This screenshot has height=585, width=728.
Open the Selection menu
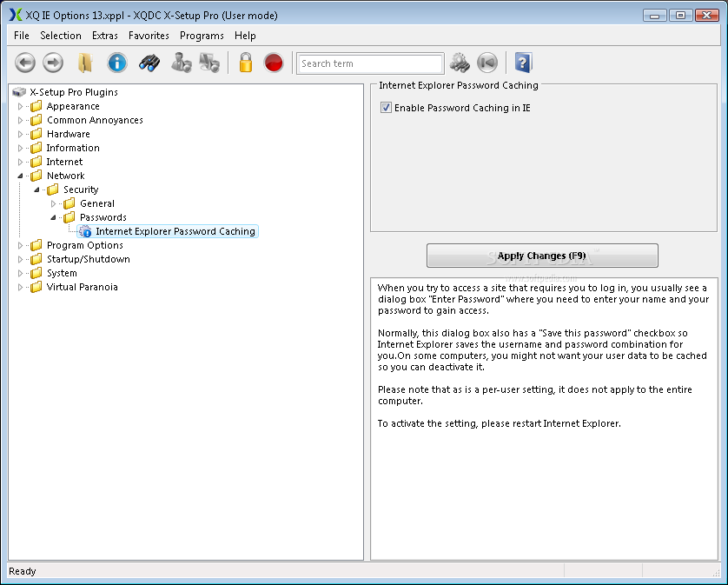pos(60,36)
